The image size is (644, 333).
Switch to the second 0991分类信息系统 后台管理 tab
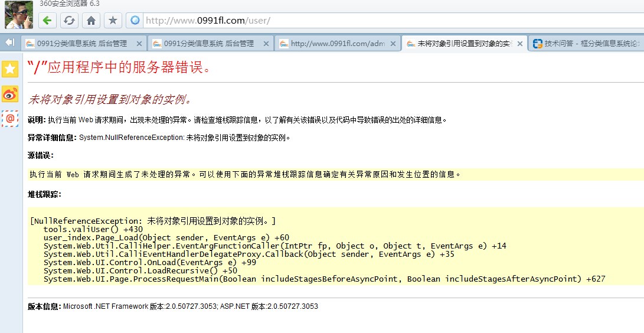[x=208, y=44]
